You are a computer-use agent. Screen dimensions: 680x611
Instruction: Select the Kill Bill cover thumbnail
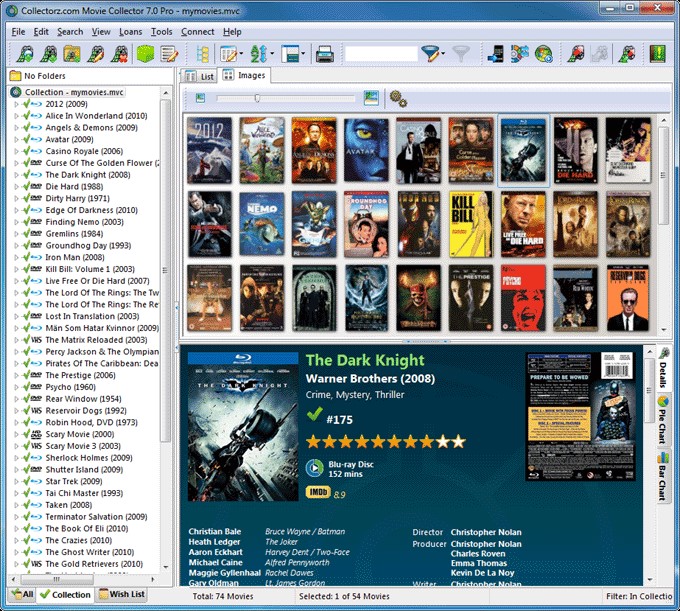pyautogui.click(x=471, y=224)
